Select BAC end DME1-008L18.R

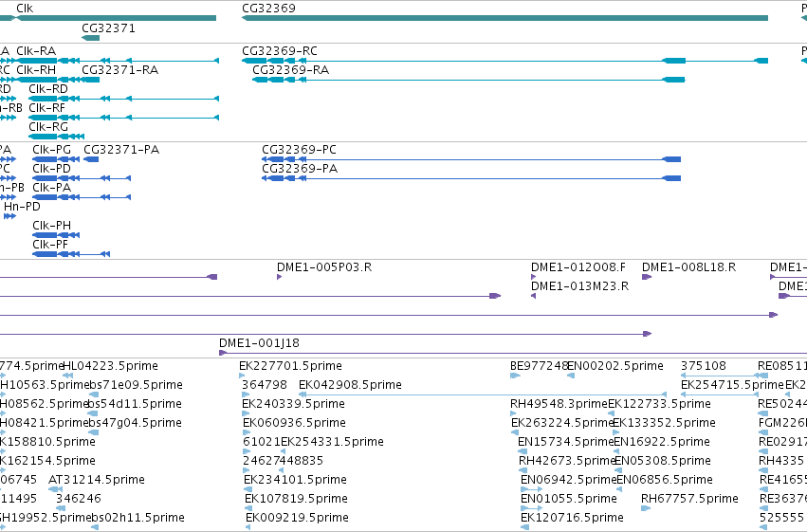[689, 267]
